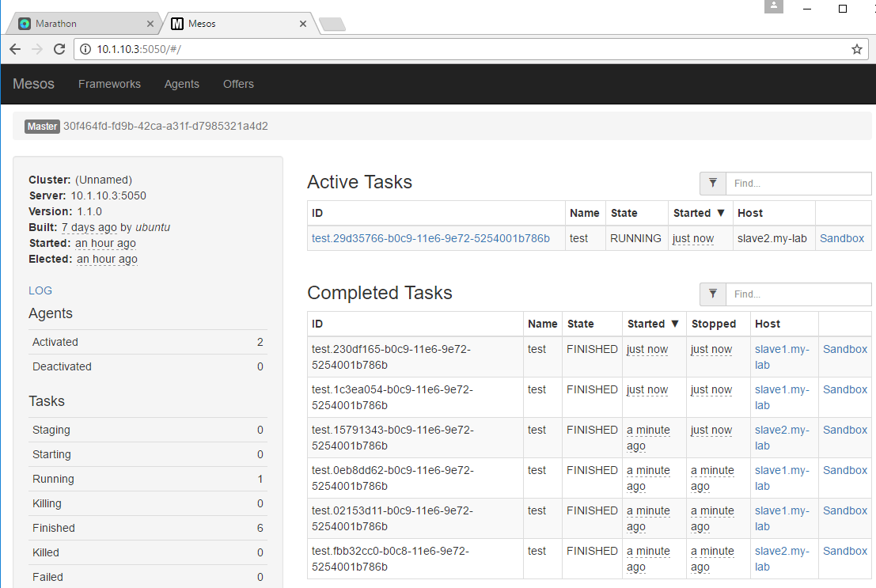Image resolution: width=876 pixels, height=588 pixels.
Task: Switch to the Marathon tab
Action: [84, 24]
